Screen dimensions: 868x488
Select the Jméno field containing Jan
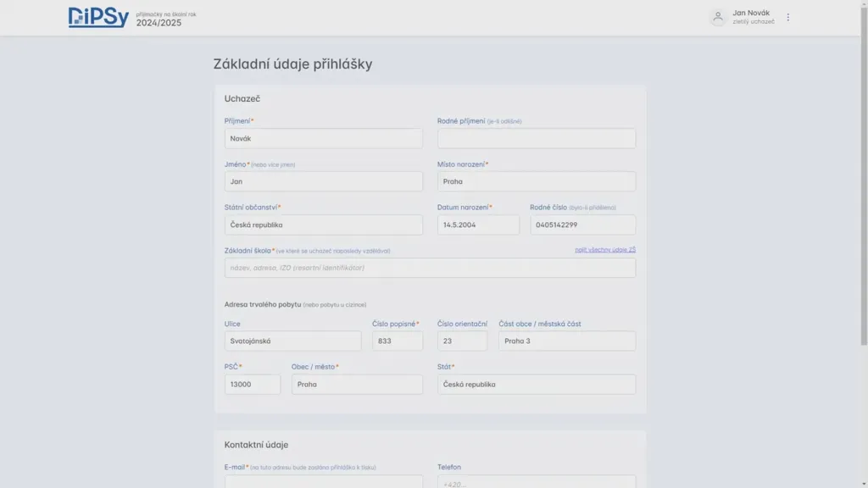click(x=323, y=181)
